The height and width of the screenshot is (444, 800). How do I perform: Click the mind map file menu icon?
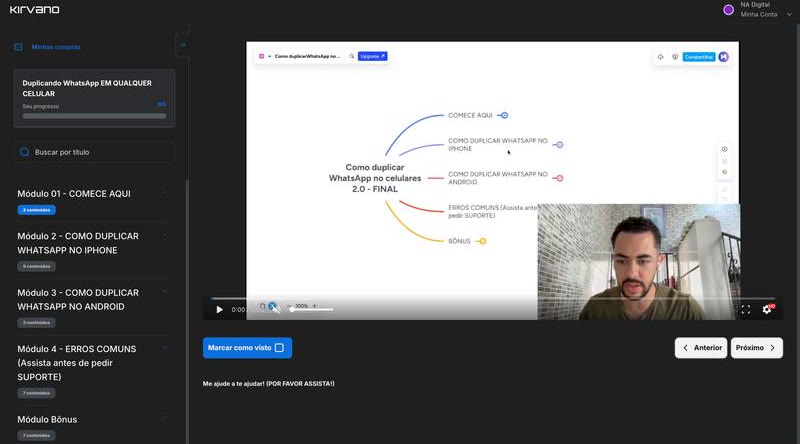[262, 56]
